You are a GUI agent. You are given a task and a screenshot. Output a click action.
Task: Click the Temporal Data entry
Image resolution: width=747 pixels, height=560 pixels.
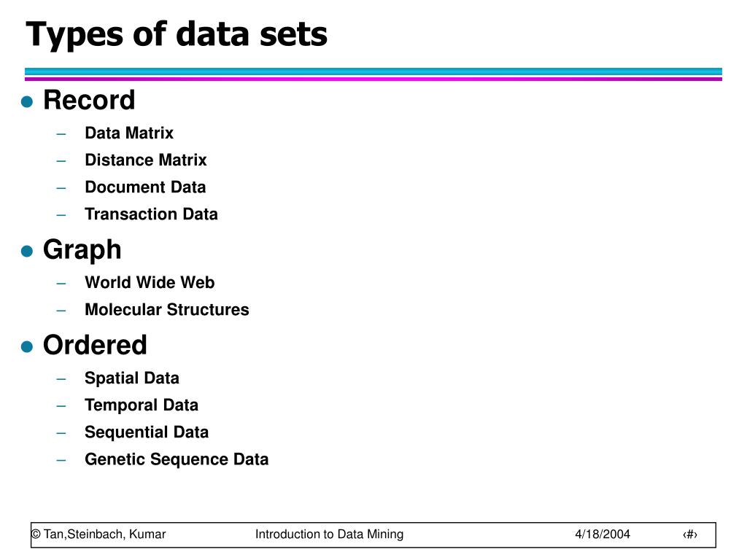click(142, 405)
